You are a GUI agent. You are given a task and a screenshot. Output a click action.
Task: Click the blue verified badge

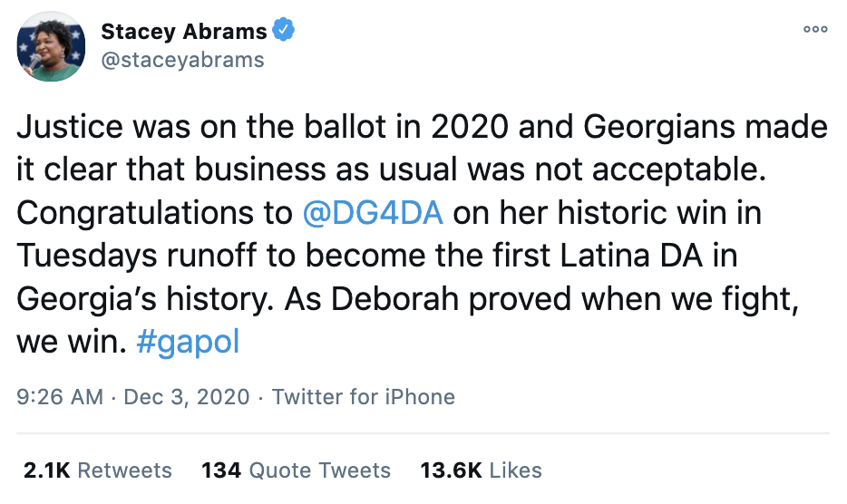coord(285,32)
